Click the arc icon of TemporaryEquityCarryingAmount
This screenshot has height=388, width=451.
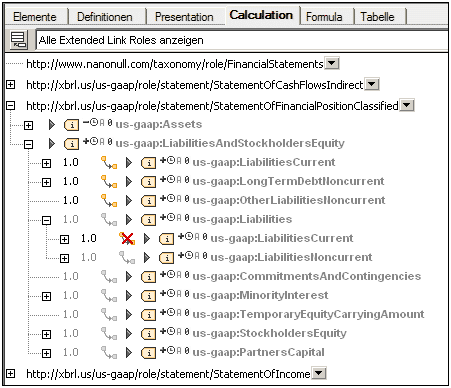109,315
